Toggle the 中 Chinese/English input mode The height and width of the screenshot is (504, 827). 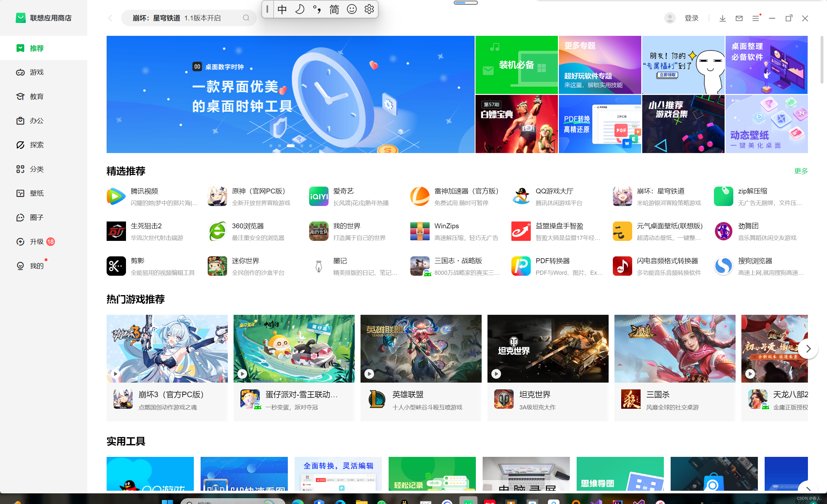282,9
